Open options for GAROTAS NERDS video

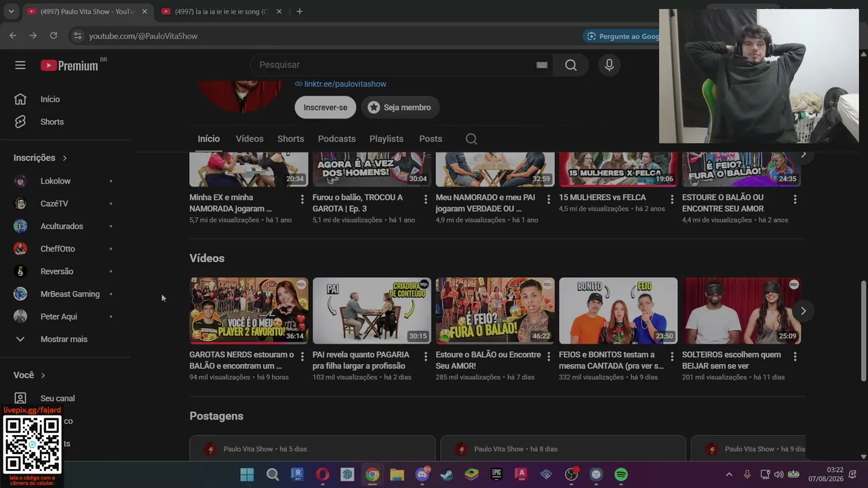[x=302, y=355]
